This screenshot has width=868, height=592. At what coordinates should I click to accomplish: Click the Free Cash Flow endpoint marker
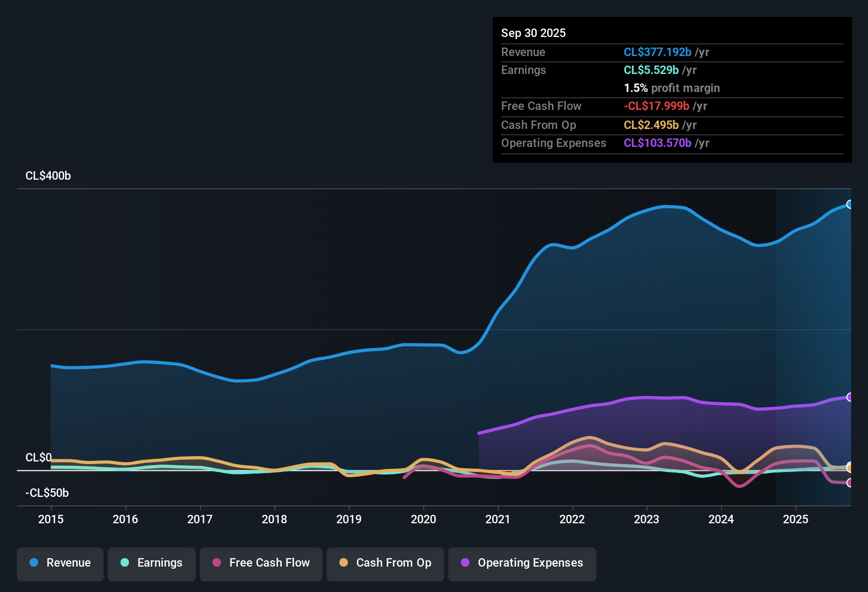pyautogui.click(x=850, y=483)
